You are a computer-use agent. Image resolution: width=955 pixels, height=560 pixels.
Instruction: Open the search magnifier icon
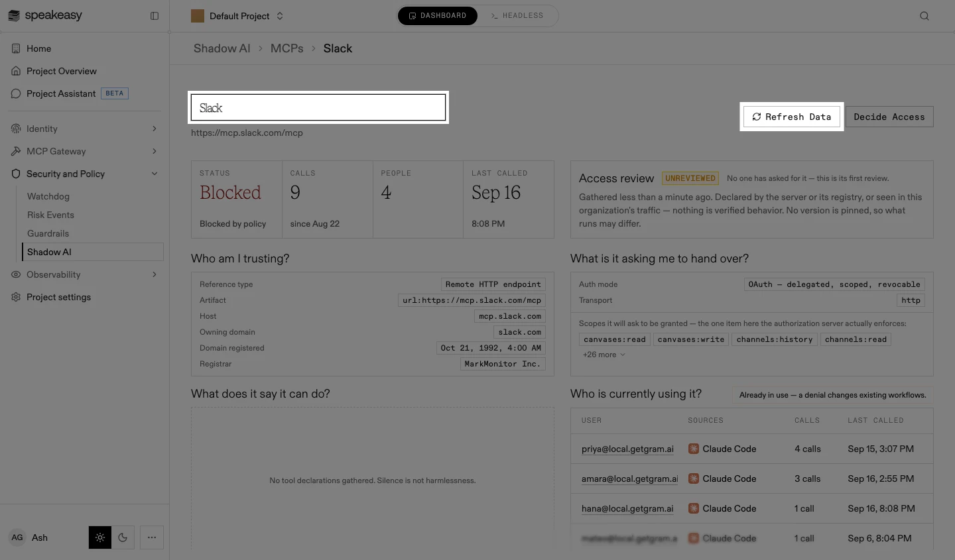tap(924, 16)
